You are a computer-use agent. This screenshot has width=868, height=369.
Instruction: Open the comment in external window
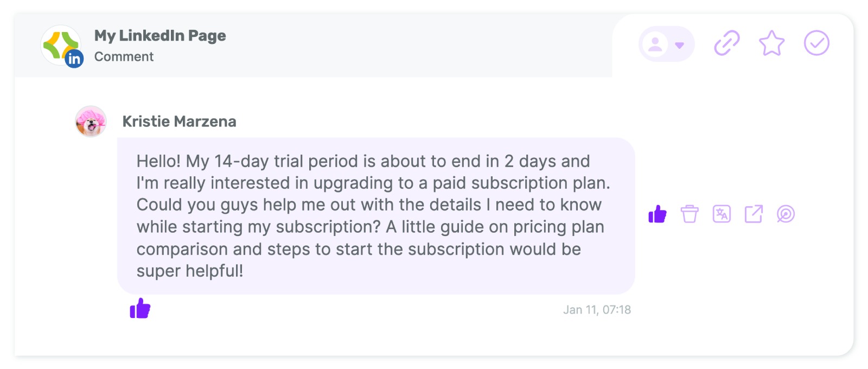754,214
